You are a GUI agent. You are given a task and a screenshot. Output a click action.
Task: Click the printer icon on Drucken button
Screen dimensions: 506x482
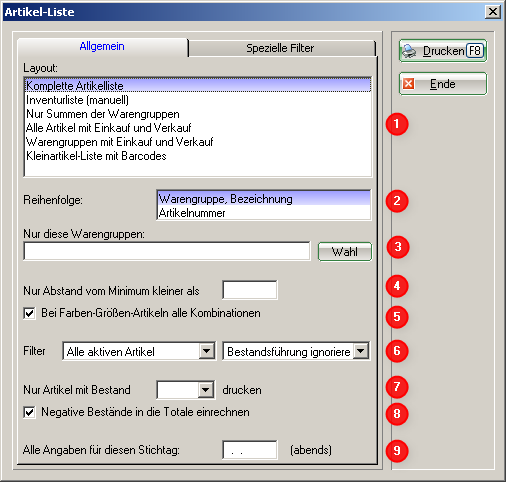409,51
